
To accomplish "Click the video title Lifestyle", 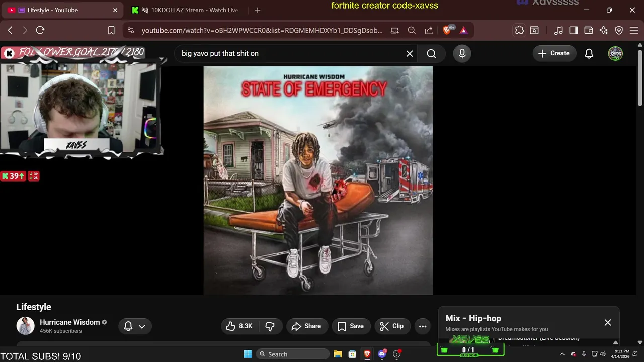I will [34, 307].
